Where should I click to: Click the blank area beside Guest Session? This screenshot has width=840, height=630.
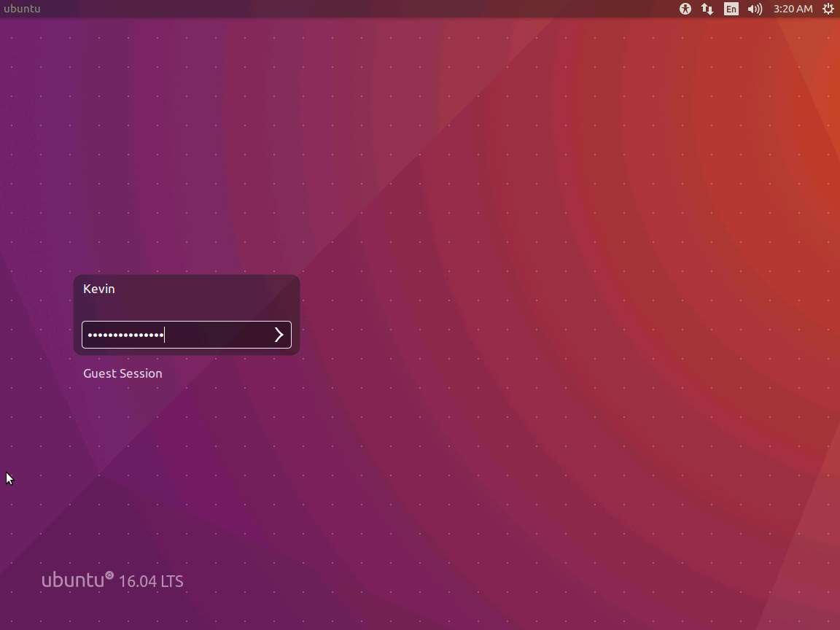(233, 373)
